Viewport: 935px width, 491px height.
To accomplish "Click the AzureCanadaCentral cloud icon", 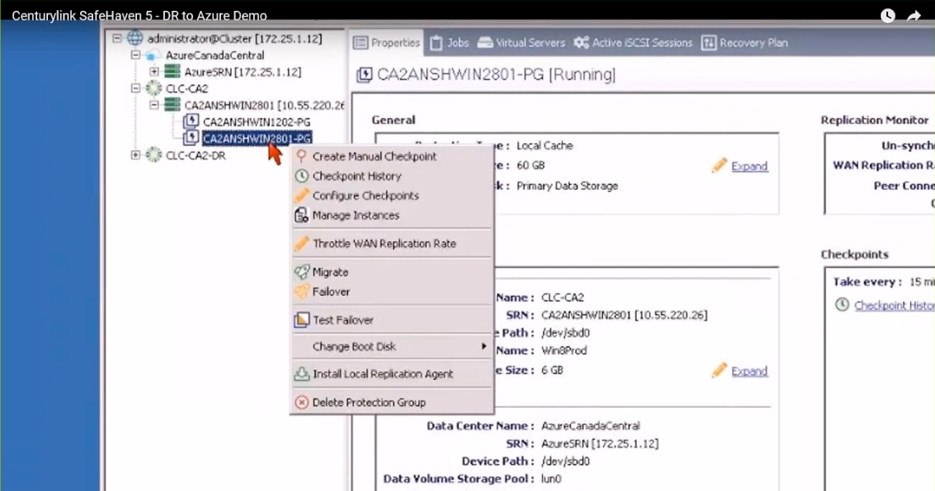I will click(x=154, y=55).
